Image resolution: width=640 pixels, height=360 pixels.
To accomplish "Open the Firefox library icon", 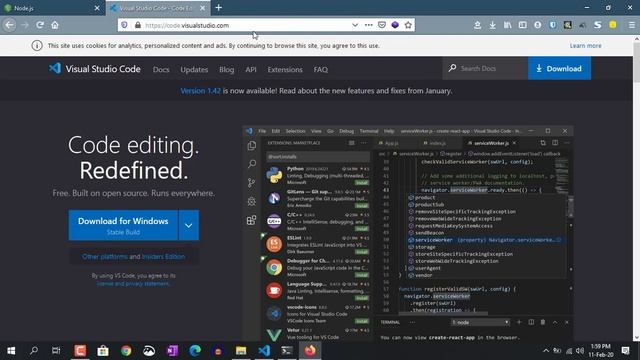I will click(507, 25).
